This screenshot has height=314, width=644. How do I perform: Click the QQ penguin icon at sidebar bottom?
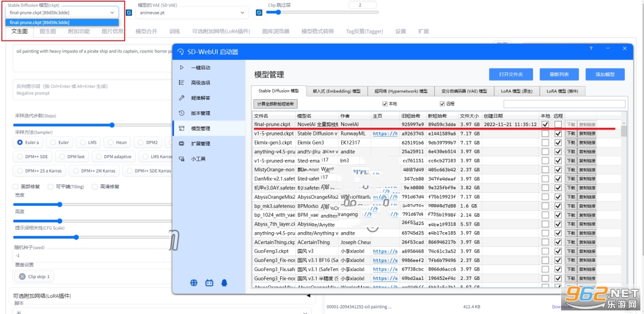pyautogui.click(x=224, y=283)
